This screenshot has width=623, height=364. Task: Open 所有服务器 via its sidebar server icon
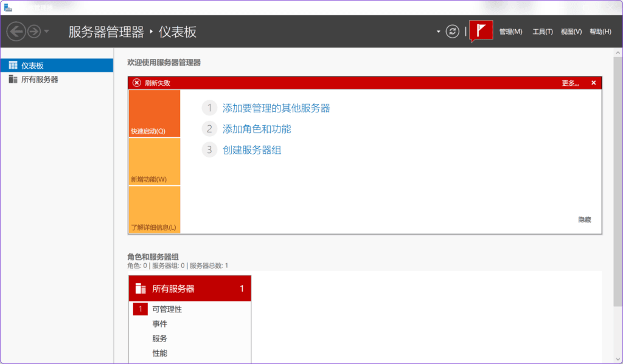[12, 79]
